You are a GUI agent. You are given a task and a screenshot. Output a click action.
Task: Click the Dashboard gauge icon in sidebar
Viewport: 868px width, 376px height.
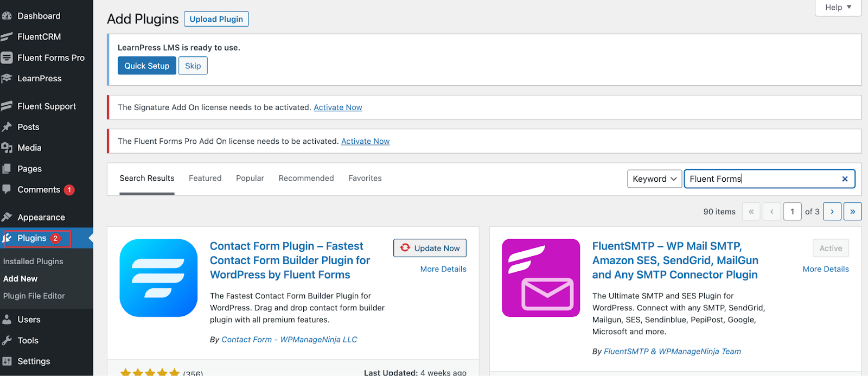(x=7, y=16)
